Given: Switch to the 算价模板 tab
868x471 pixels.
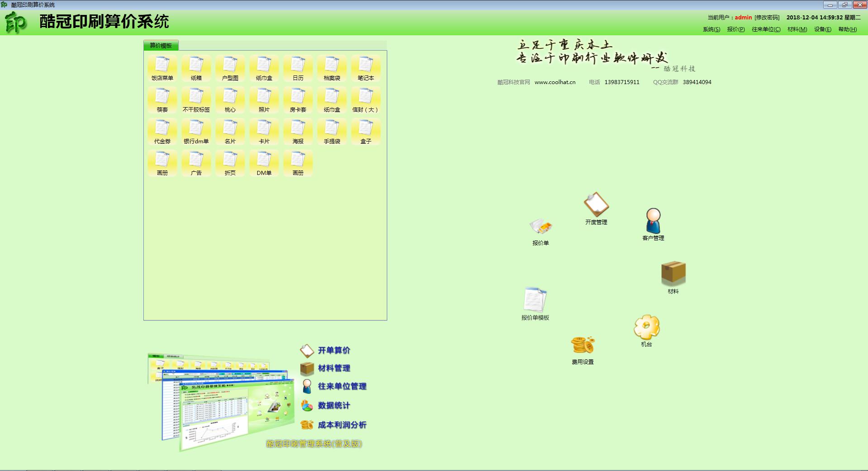Looking at the screenshot, I should coord(161,45).
